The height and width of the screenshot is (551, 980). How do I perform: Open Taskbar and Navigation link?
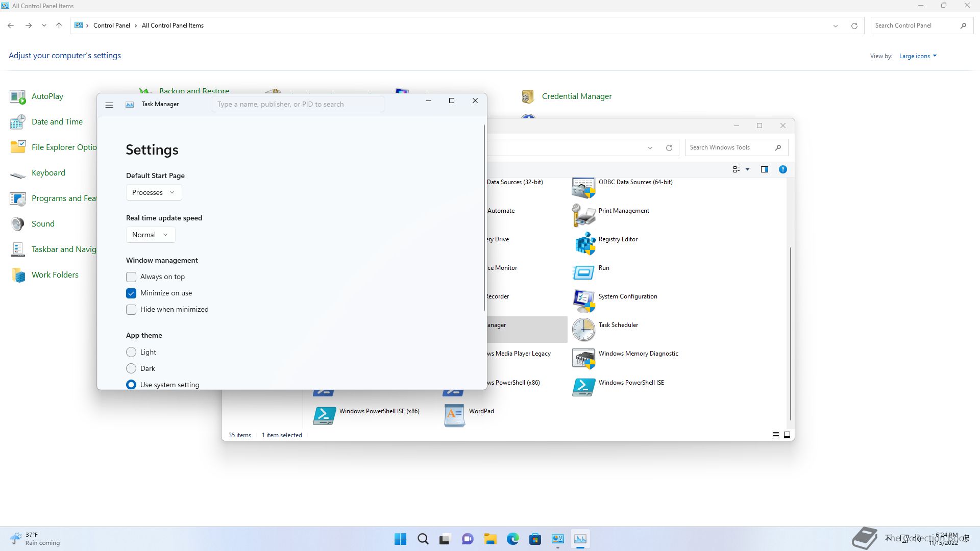click(64, 249)
